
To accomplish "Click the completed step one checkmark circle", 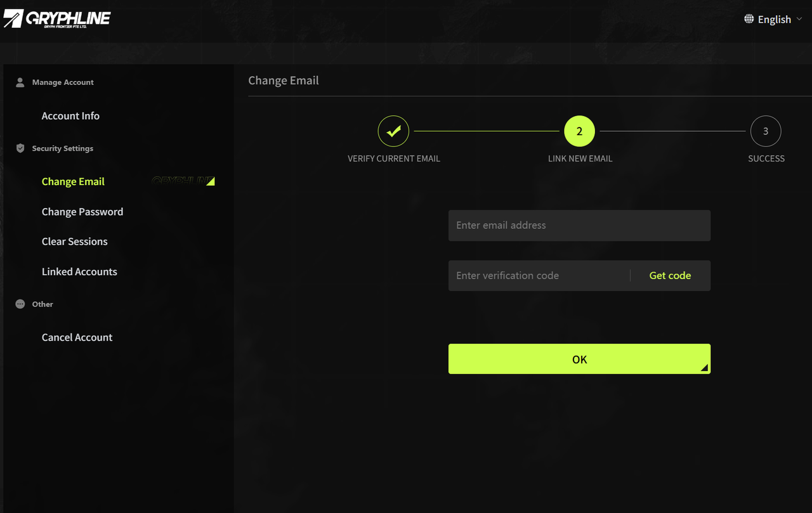I will [x=393, y=131].
